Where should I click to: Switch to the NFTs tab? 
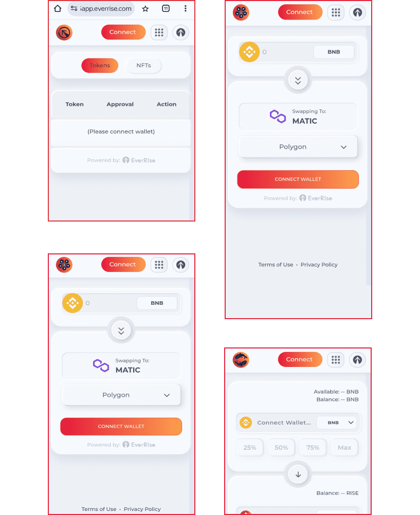tap(143, 65)
